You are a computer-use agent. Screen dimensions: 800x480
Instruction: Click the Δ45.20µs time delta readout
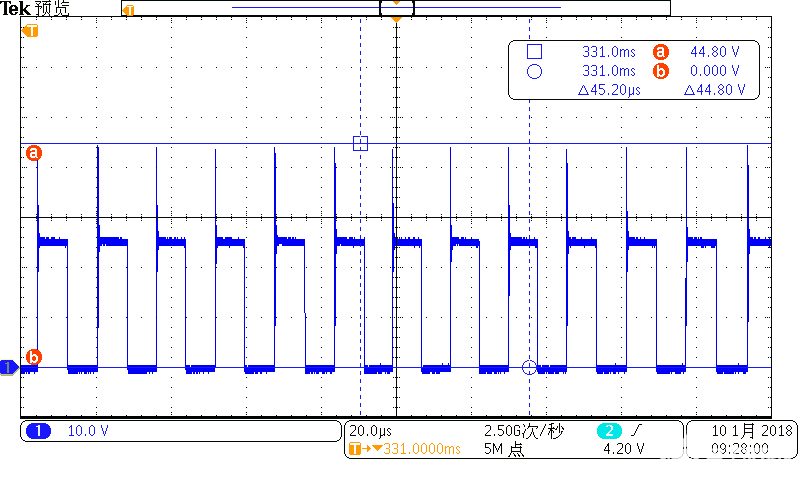tap(609, 90)
